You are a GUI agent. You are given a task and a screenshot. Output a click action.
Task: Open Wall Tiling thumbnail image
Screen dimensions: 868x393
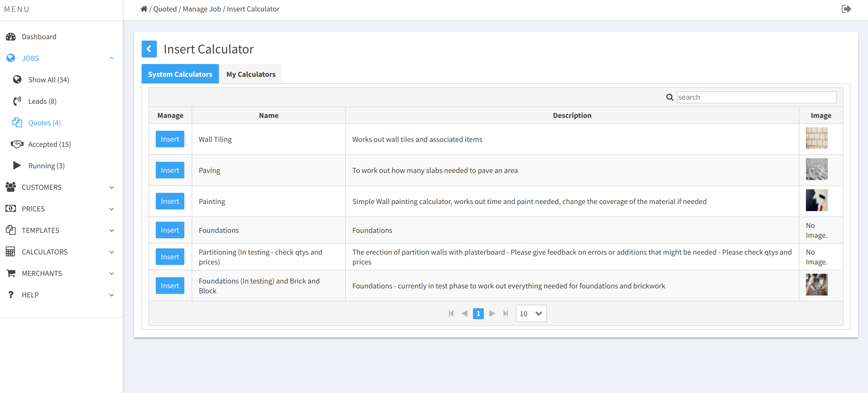click(817, 138)
